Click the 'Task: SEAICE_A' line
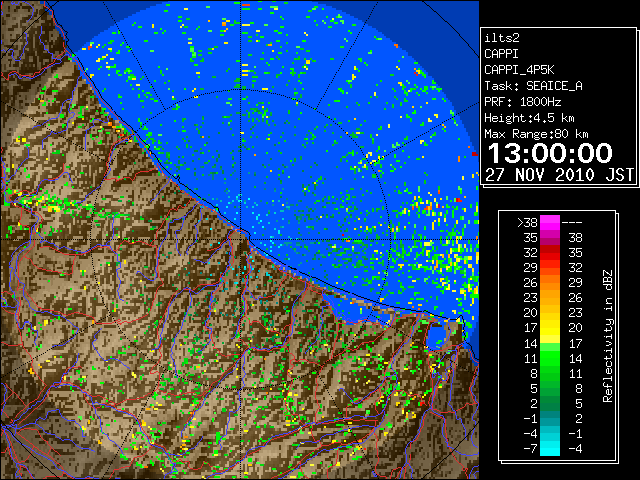Screen dimensions: 640x480 [x=533, y=86]
